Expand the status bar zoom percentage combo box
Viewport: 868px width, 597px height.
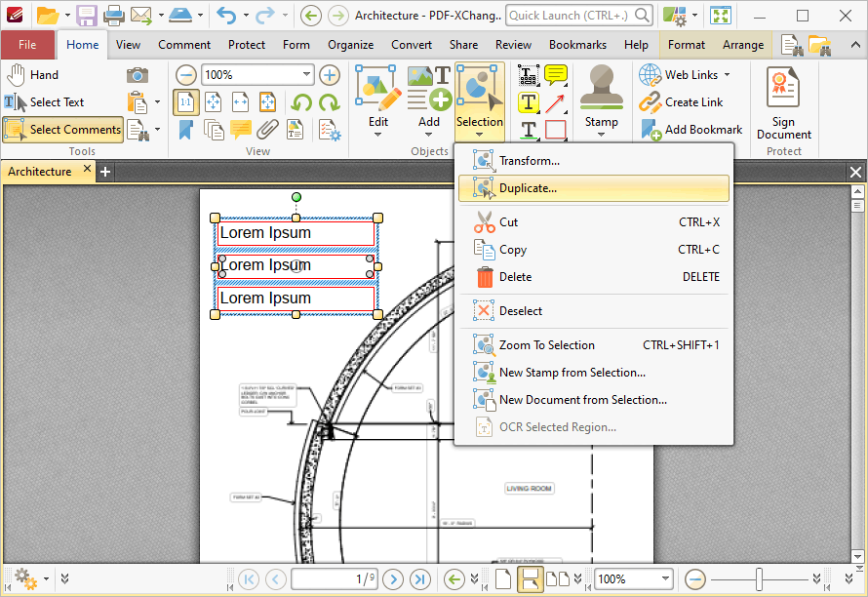point(666,578)
